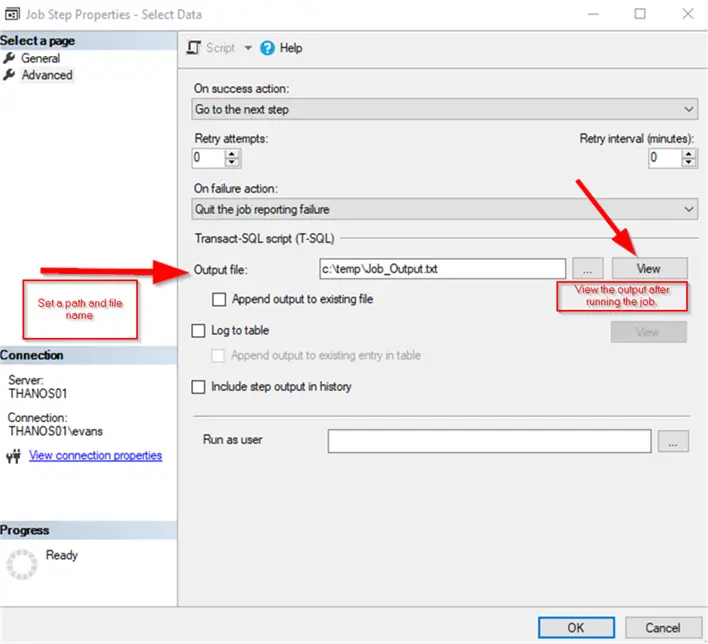Image resolution: width=708 pixels, height=644 pixels.
Task: Click the Job Step Properties window icon
Action: point(12,14)
